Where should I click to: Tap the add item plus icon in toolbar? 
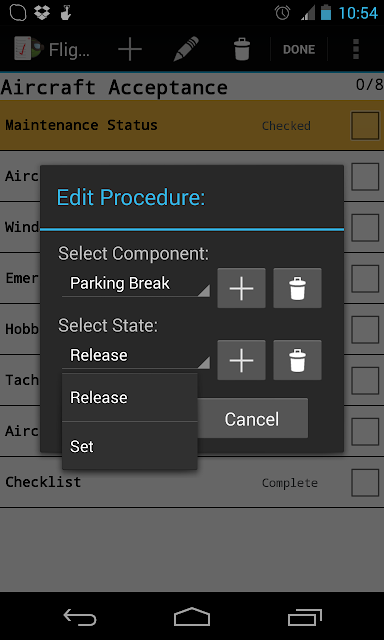click(130, 49)
